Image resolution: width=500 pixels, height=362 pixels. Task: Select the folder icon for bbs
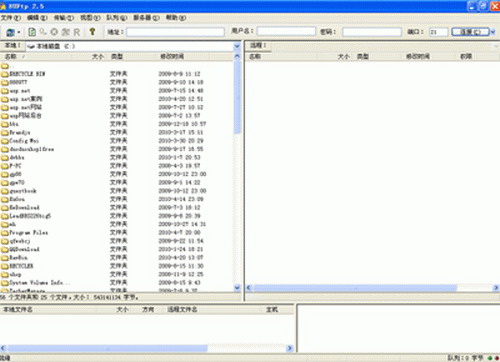[x=5, y=124]
